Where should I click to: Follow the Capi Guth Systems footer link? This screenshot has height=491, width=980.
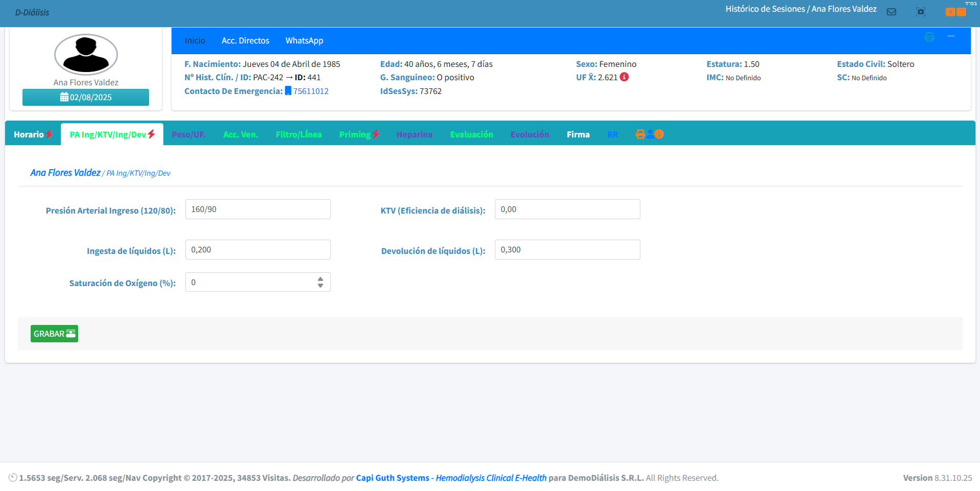tap(392, 478)
